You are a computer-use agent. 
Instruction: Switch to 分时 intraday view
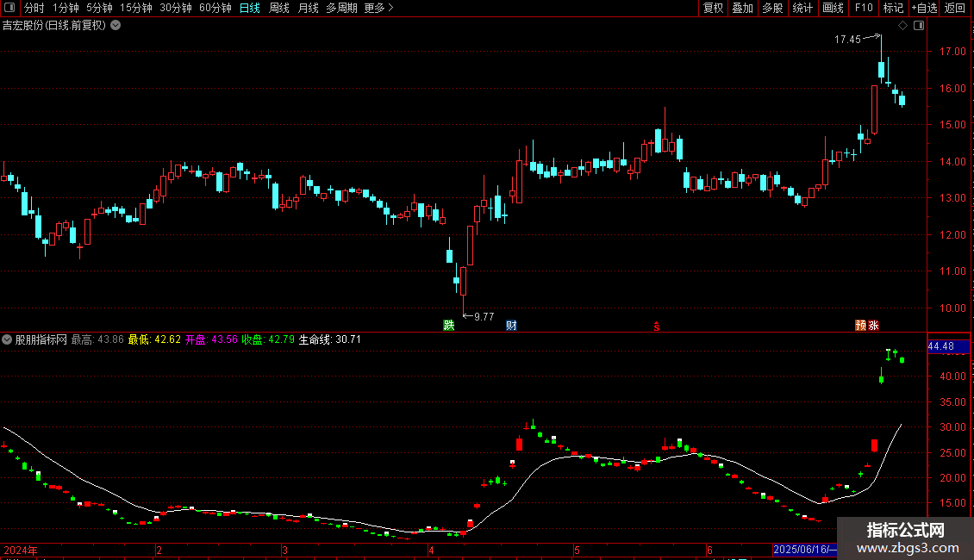click(34, 8)
